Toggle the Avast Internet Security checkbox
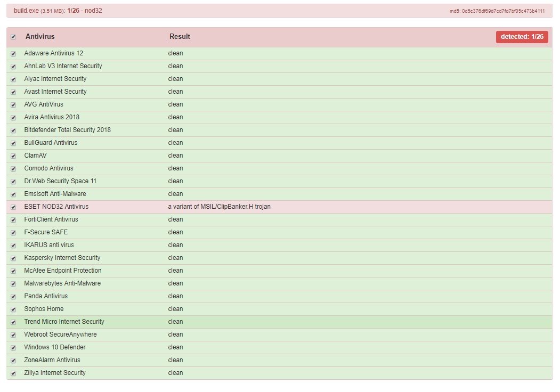 pos(13,92)
